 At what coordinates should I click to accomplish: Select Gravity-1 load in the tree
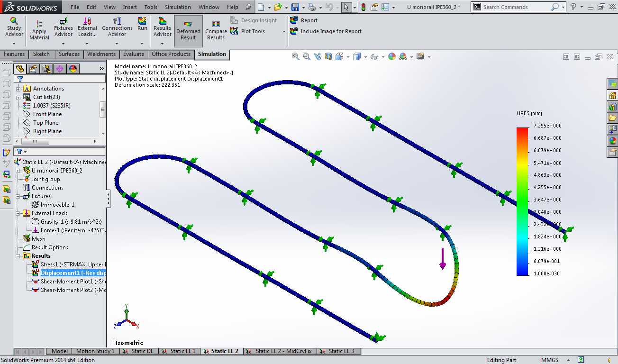pyautogui.click(x=66, y=222)
